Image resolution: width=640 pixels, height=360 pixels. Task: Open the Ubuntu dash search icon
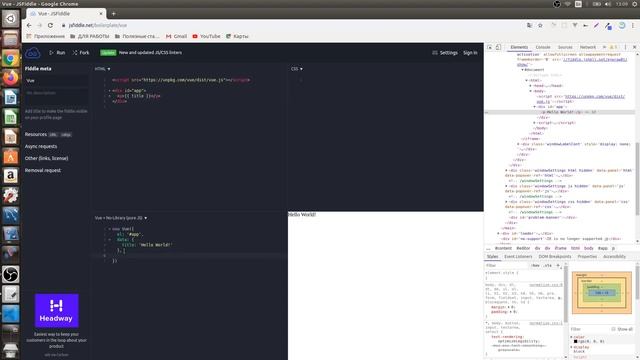tap(11, 19)
